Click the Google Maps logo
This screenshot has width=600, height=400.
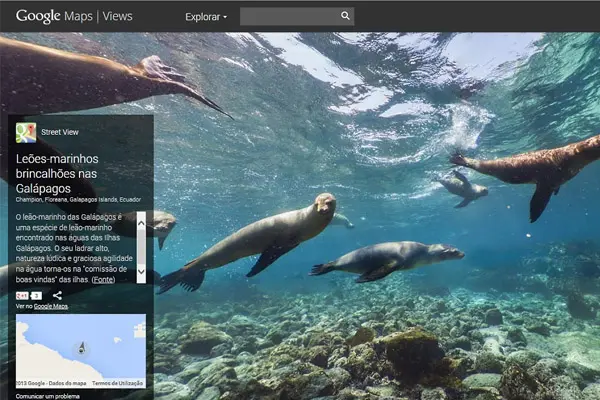[x=54, y=16]
